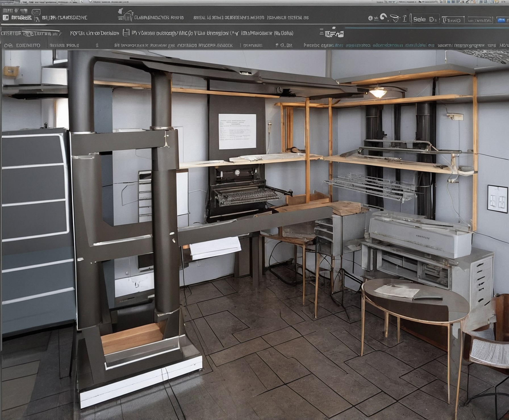This screenshot has height=420, width=509.
Task: Select the rotate/undo arrow icon
Action: click(x=383, y=16)
